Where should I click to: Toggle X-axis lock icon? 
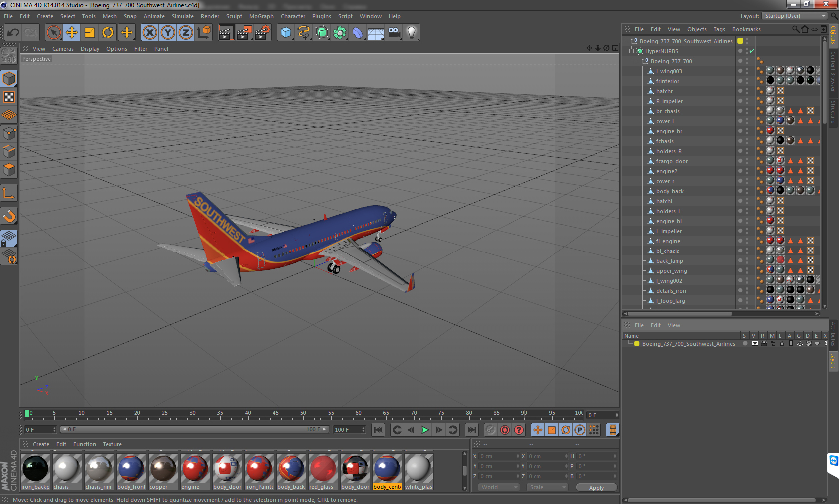[x=149, y=33]
